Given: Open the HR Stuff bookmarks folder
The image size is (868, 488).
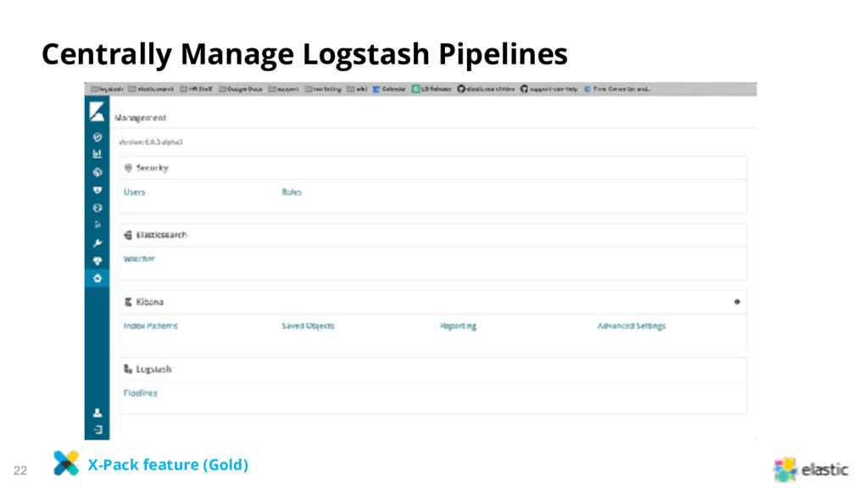Looking at the screenshot, I should tap(197, 89).
